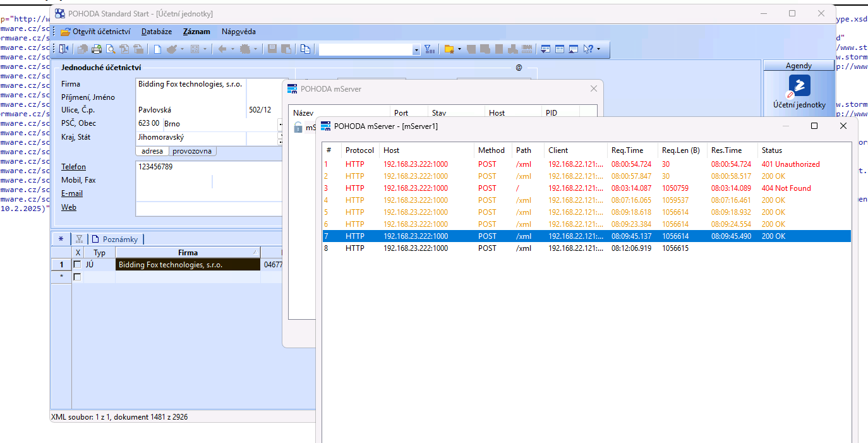Click the Print icon in toolbar
This screenshot has width=868, height=443.
click(97, 49)
